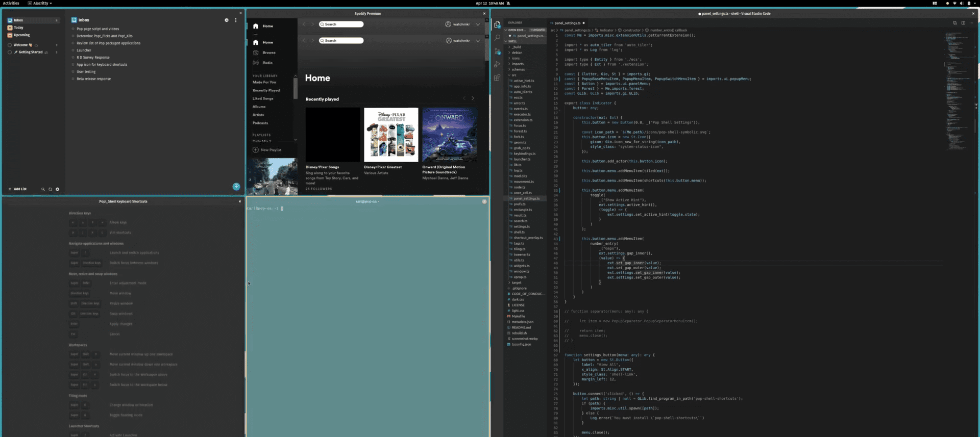Click the to-do app search magnifier icon

(x=43, y=189)
